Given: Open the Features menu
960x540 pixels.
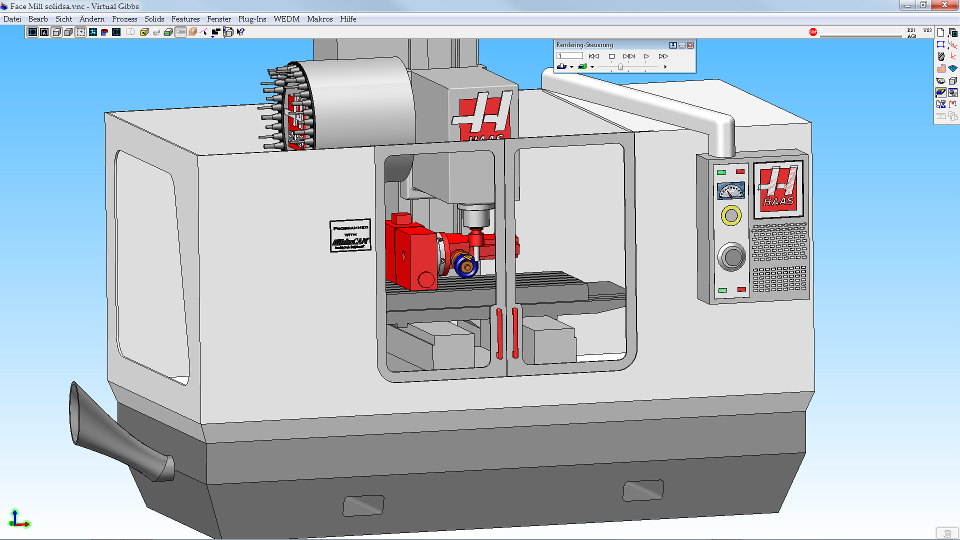Looking at the screenshot, I should tap(186, 19).
